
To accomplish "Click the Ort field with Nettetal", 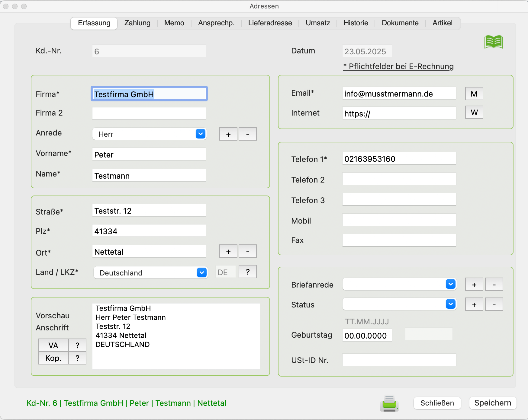I will click(x=149, y=251).
